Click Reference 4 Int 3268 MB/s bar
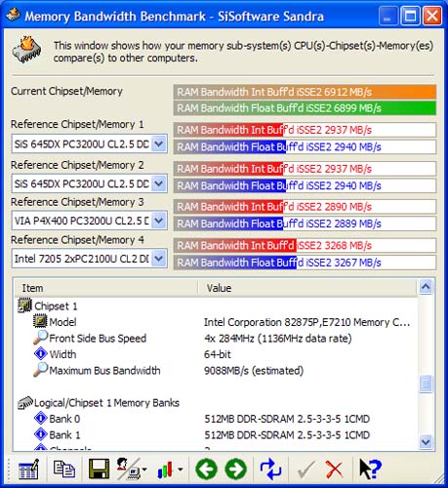Viewport: 448px width, 488px height. 305,246
